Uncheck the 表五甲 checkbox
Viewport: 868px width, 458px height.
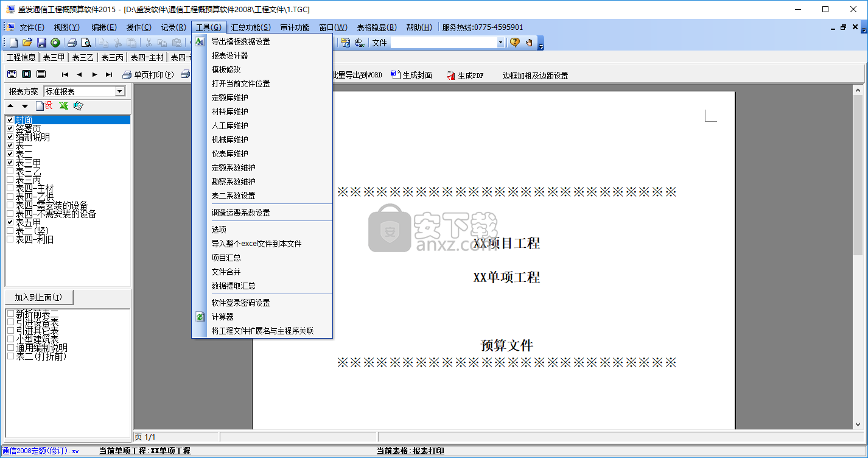pos(10,222)
